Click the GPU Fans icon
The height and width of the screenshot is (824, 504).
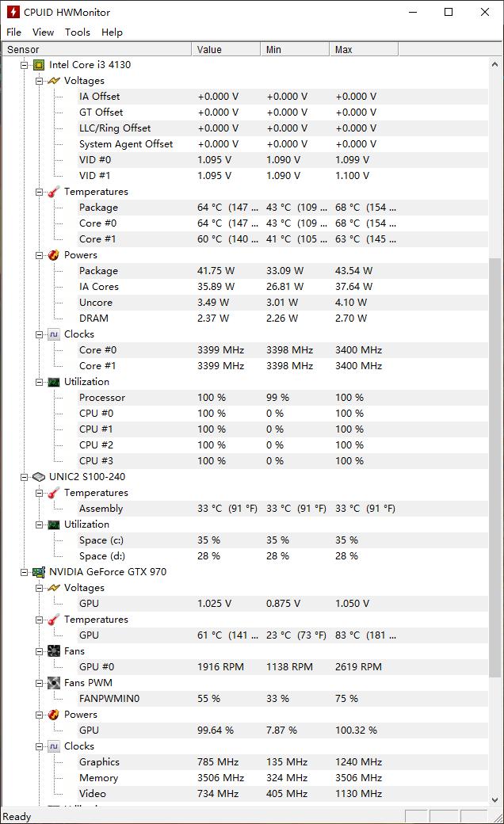click(53, 651)
